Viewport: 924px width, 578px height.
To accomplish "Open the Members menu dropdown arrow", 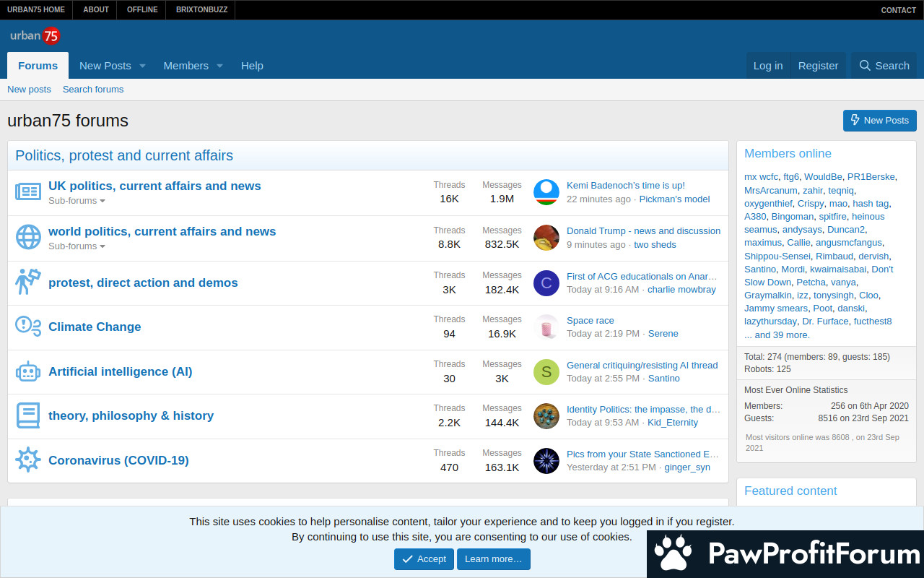I will point(219,66).
